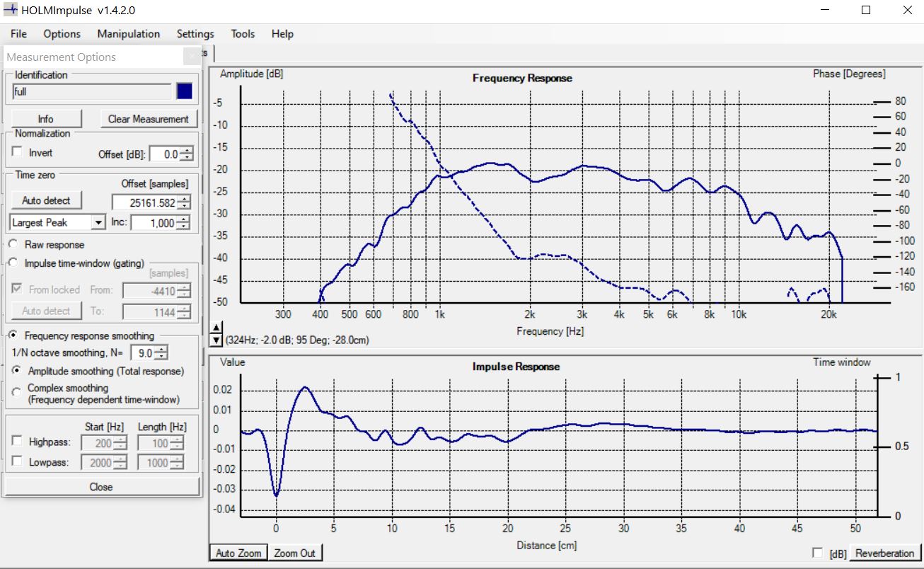Click the HOLMImpulse title bar icon
924x569 pixels.
coord(11,10)
